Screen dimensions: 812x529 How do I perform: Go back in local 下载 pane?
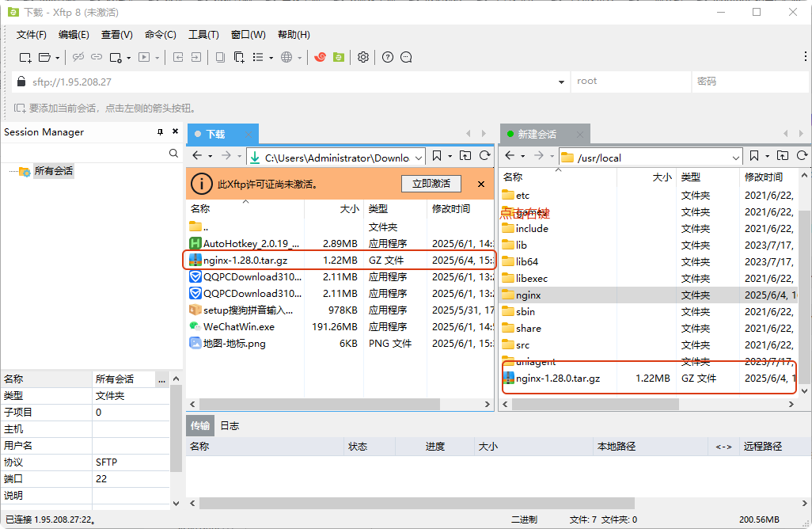click(197, 155)
